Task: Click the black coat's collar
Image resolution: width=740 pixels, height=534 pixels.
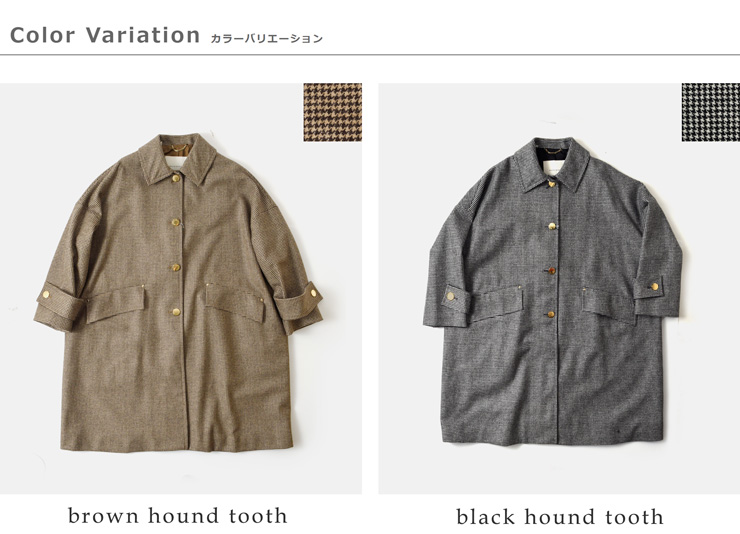Action: [x=553, y=165]
